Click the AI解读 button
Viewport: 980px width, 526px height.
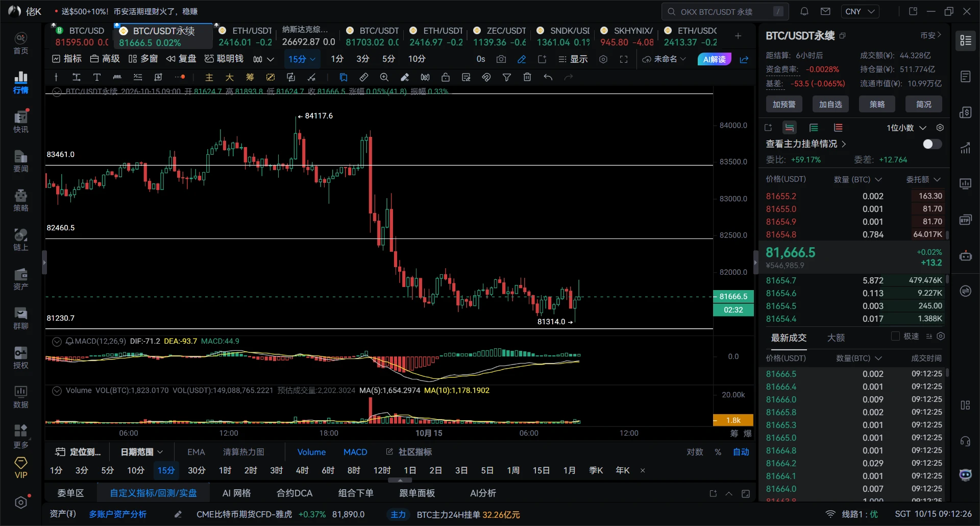click(715, 59)
